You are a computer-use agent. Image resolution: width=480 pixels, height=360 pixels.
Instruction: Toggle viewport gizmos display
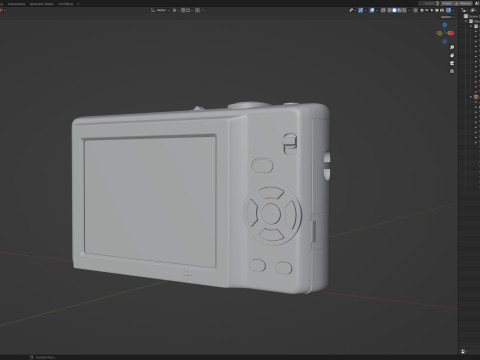click(361, 10)
